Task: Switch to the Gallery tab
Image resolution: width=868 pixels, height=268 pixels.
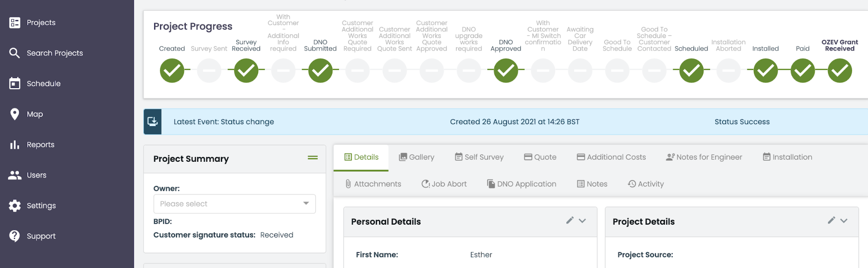Action: click(x=417, y=157)
